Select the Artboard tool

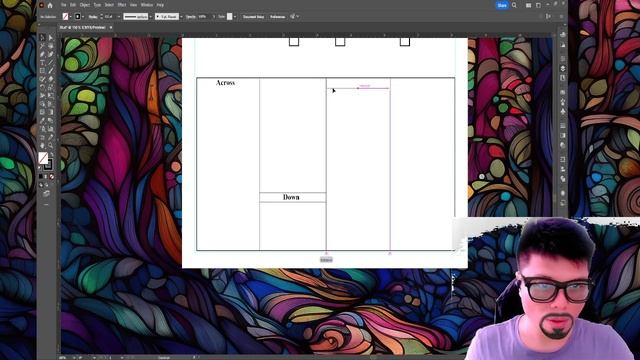(42, 137)
